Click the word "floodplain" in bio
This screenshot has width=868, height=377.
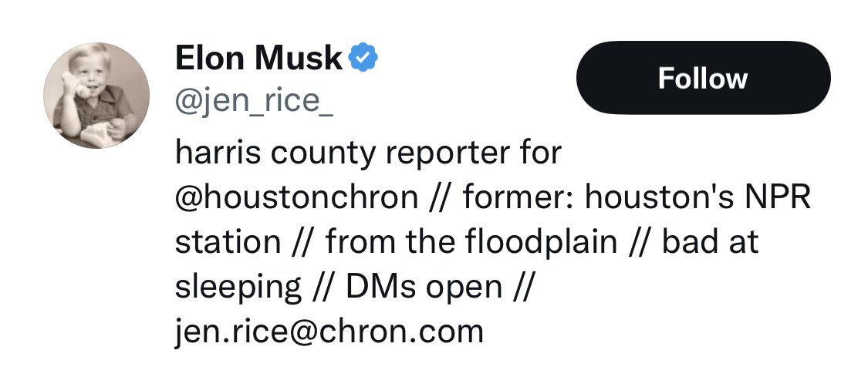(541, 242)
